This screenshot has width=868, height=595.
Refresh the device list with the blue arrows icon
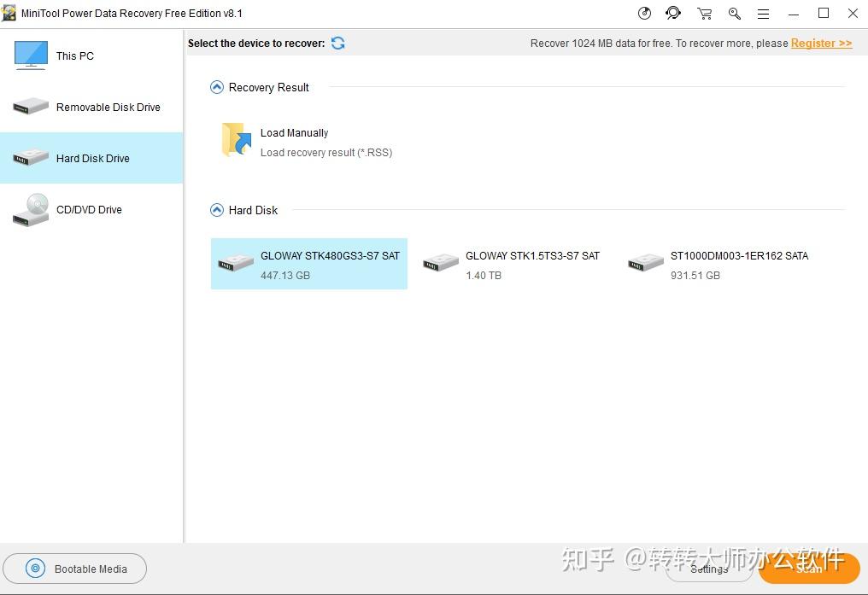point(337,44)
